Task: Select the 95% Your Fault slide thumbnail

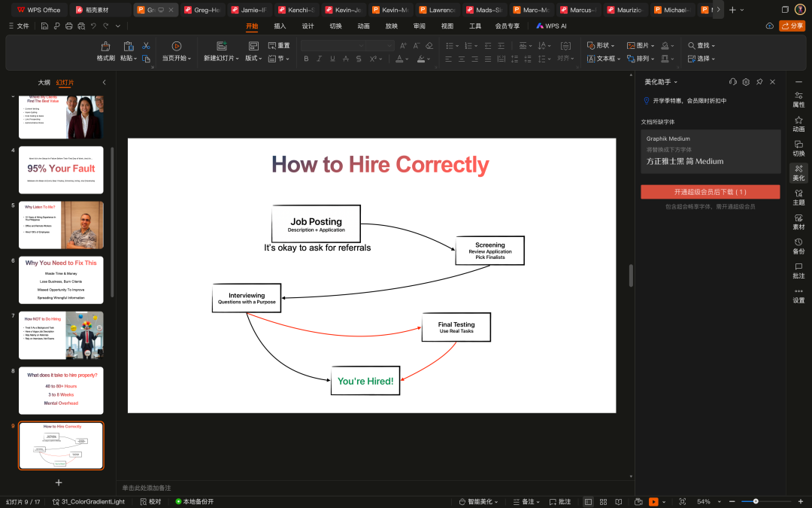Action: 61,170
